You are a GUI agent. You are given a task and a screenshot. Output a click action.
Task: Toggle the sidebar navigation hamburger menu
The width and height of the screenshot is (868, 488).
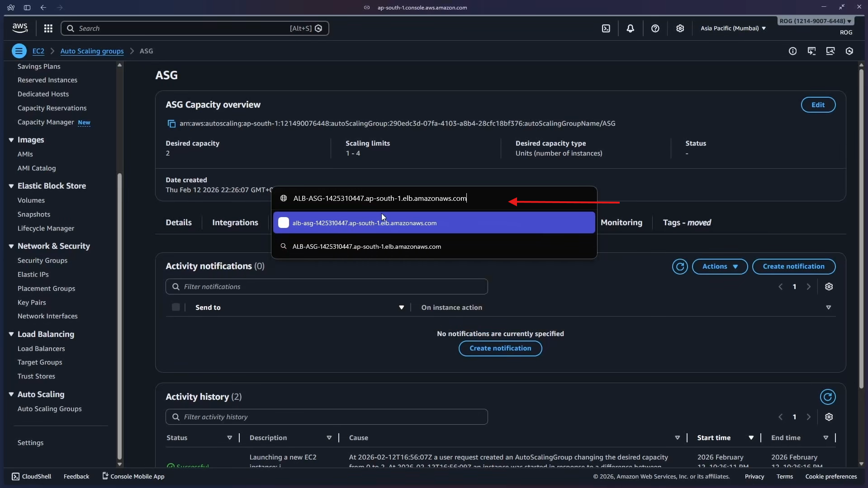click(19, 51)
